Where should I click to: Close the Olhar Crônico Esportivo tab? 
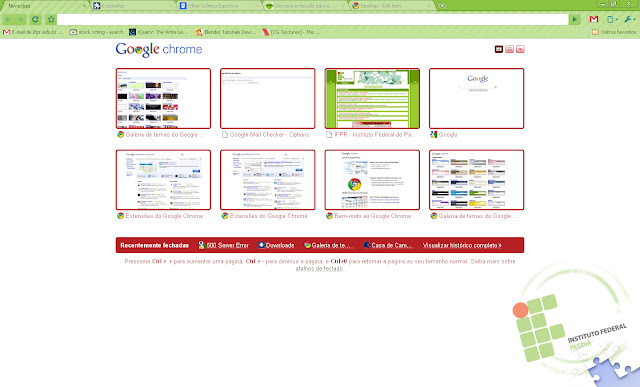[x=258, y=6]
